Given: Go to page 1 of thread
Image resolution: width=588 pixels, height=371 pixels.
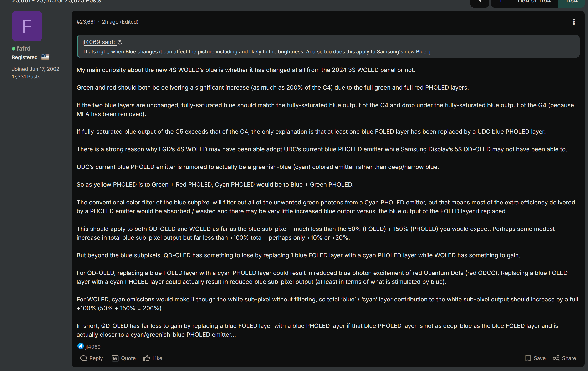Looking at the screenshot, I should pos(500,2).
